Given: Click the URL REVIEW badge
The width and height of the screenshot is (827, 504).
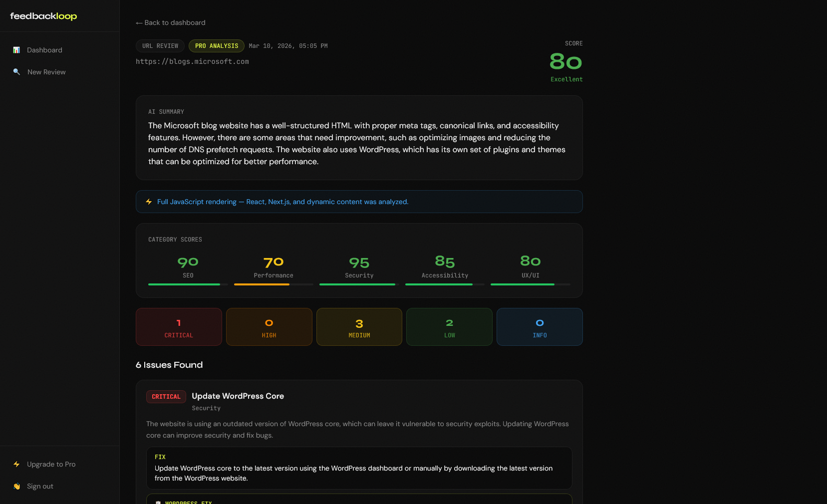Looking at the screenshot, I should pos(160,46).
